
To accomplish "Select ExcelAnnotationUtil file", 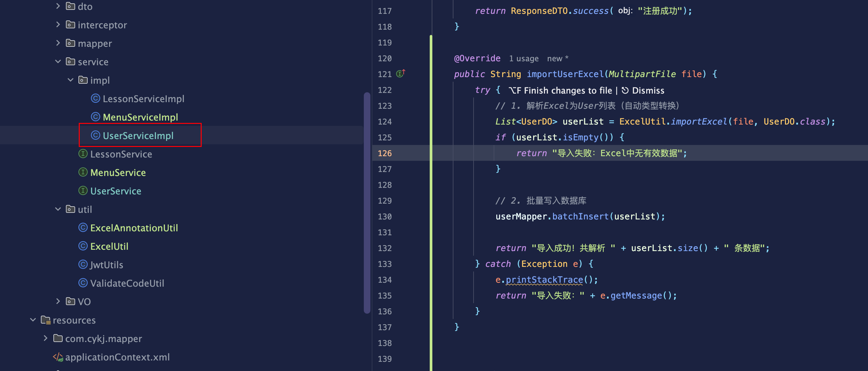I will [134, 228].
